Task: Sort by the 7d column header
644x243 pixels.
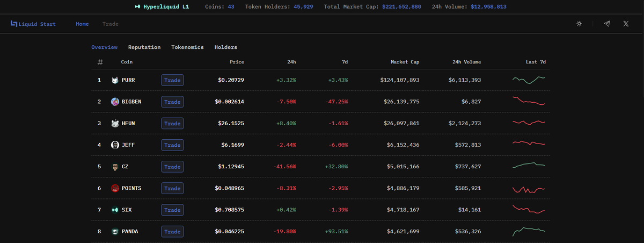Action: tap(344, 62)
